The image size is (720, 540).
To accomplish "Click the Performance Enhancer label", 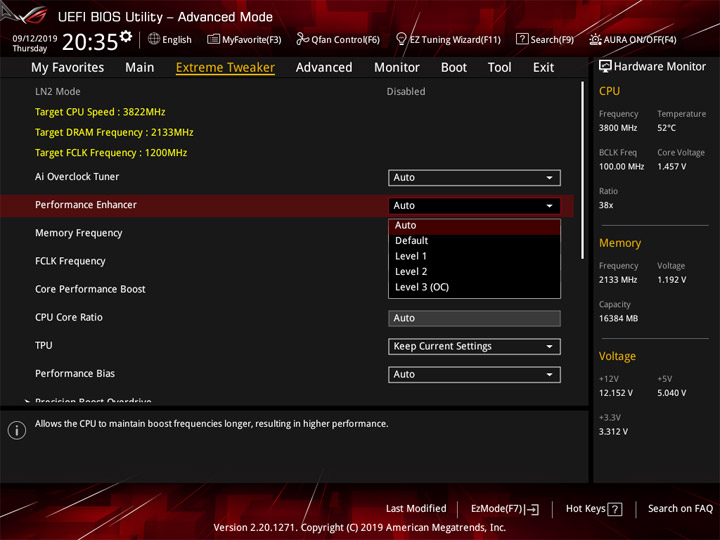I will point(86,205).
